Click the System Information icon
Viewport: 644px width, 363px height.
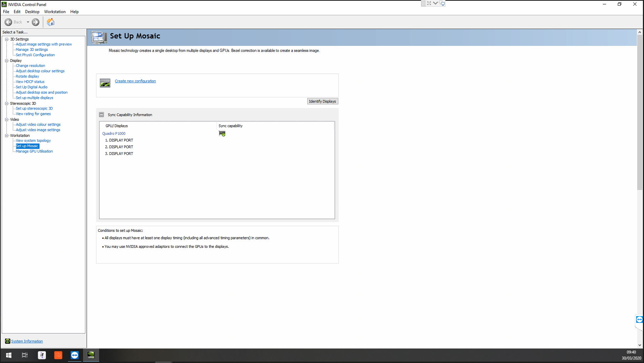(x=7, y=341)
